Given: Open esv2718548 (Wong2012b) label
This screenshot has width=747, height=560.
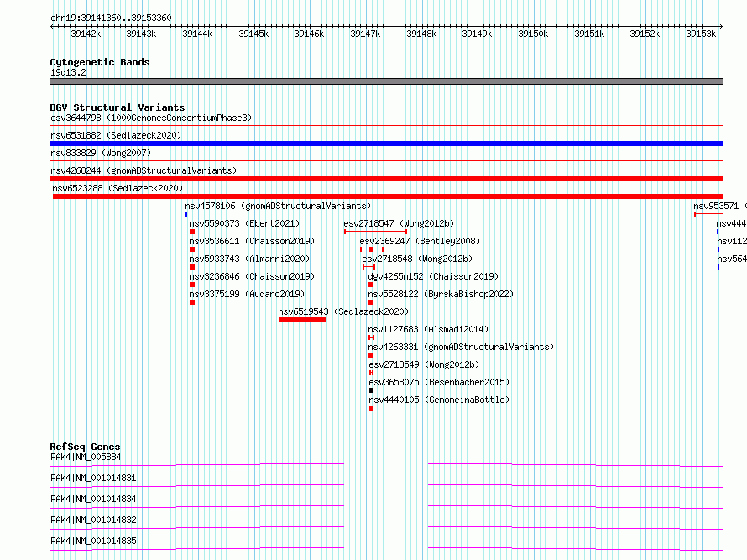Looking at the screenshot, I should click(x=417, y=259).
